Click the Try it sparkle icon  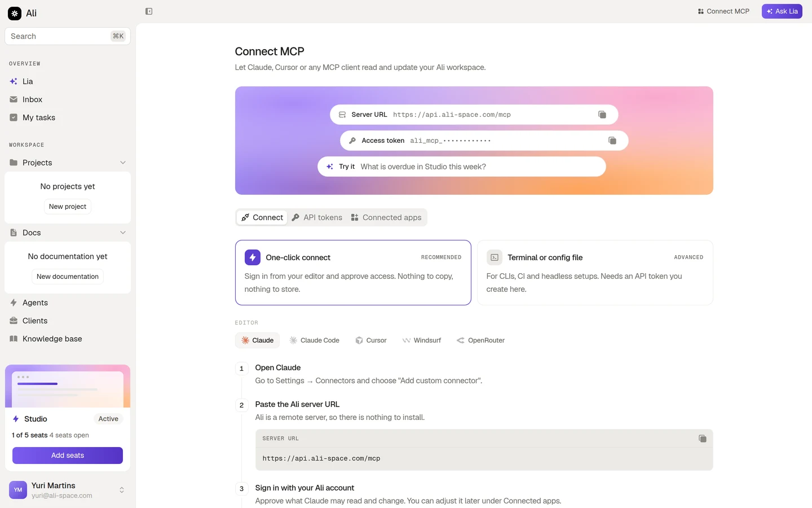pyautogui.click(x=330, y=167)
